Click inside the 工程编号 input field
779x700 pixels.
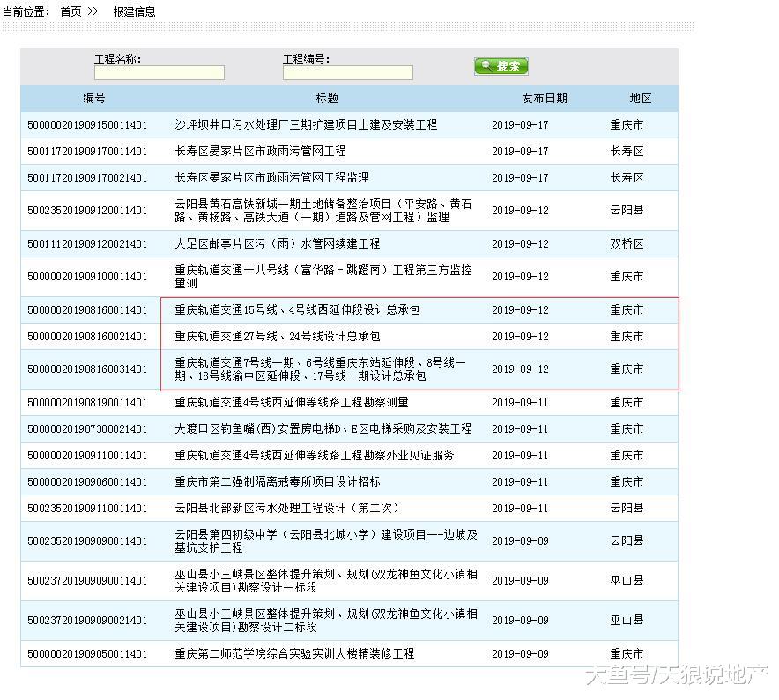pos(348,73)
